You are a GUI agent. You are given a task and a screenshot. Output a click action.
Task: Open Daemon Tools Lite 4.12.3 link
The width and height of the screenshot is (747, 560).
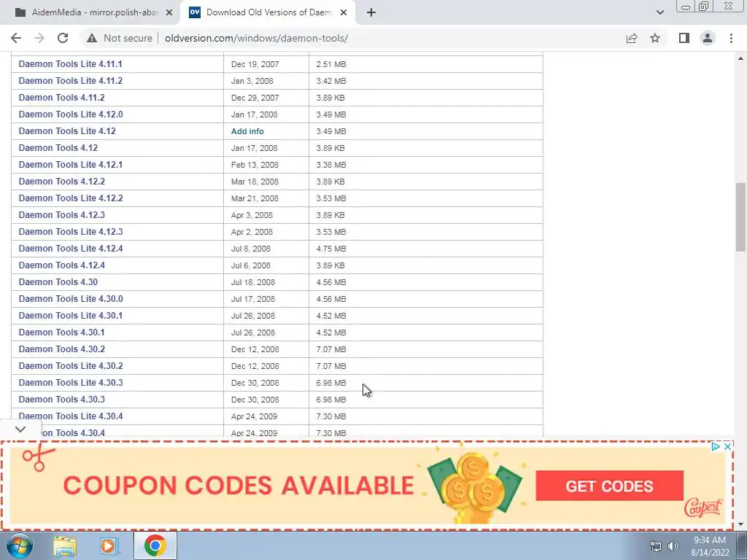(x=71, y=231)
